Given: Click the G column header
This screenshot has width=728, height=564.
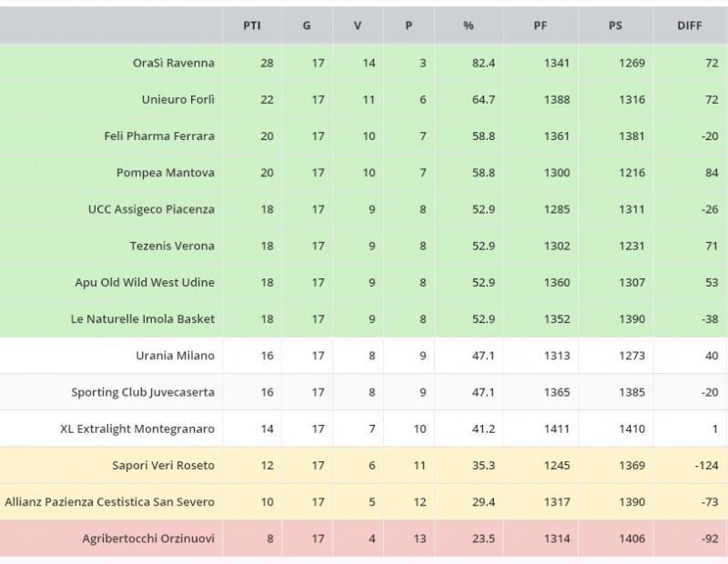Looking at the screenshot, I should (x=307, y=25).
